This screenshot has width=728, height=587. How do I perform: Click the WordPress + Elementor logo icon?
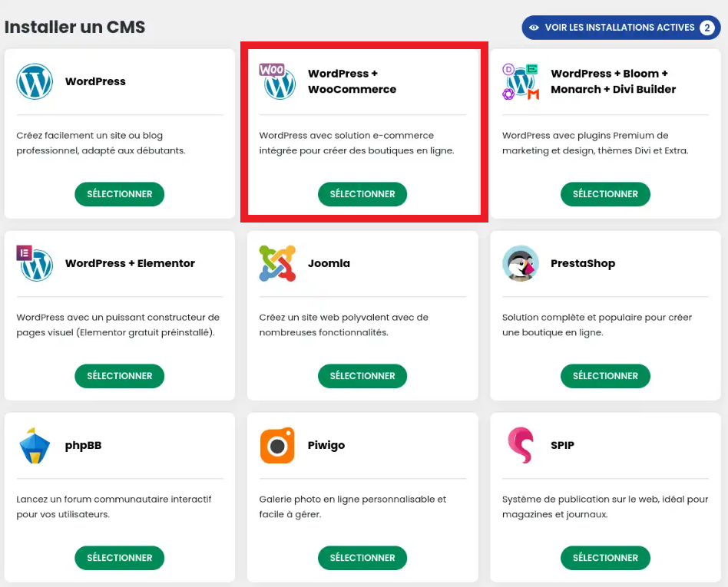[35, 263]
